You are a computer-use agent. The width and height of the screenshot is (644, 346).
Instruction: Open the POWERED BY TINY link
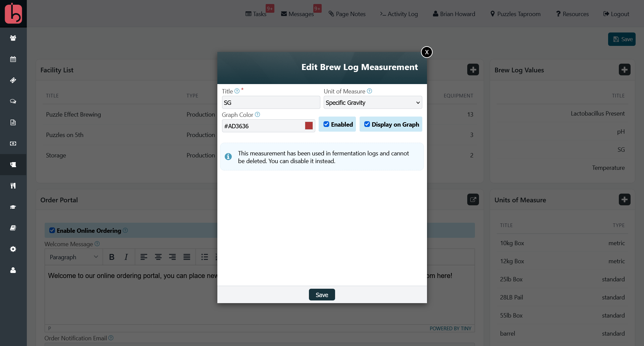pyautogui.click(x=450, y=328)
